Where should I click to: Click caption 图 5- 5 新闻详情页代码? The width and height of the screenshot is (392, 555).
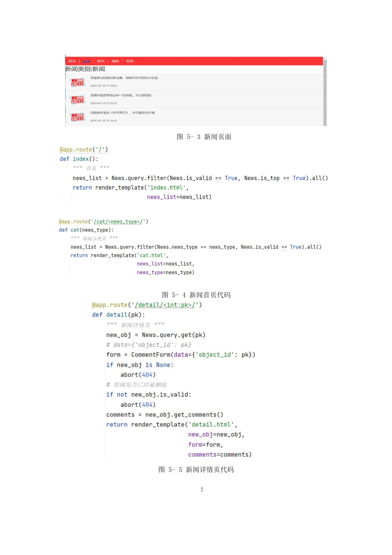pyautogui.click(x=196, y=470)
